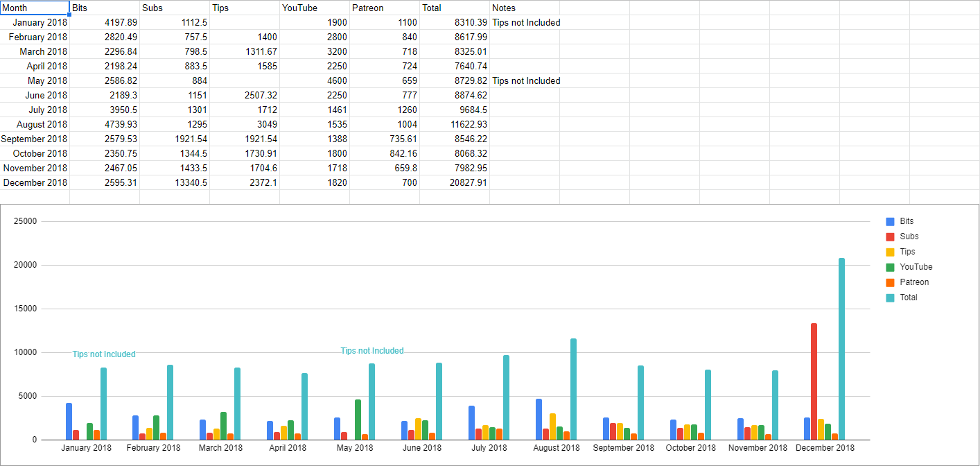Click the teal Total legend swatch
The image size is (980, 466).
pos(890,297)
